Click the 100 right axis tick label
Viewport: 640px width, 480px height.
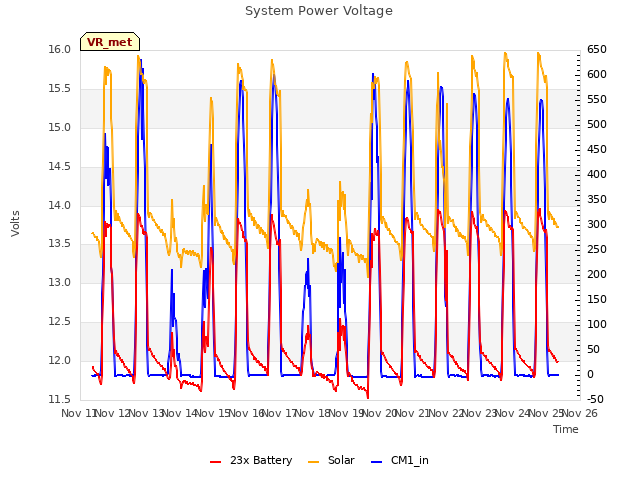pos(597,324)
